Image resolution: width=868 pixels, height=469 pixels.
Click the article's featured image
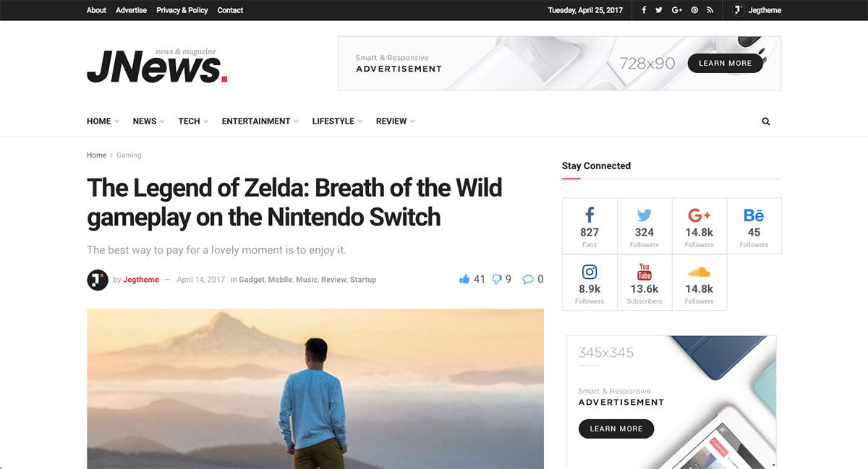[315, 389]
